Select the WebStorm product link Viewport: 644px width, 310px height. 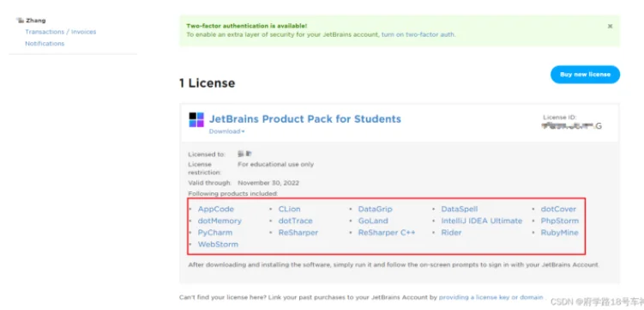coord(218,244)
